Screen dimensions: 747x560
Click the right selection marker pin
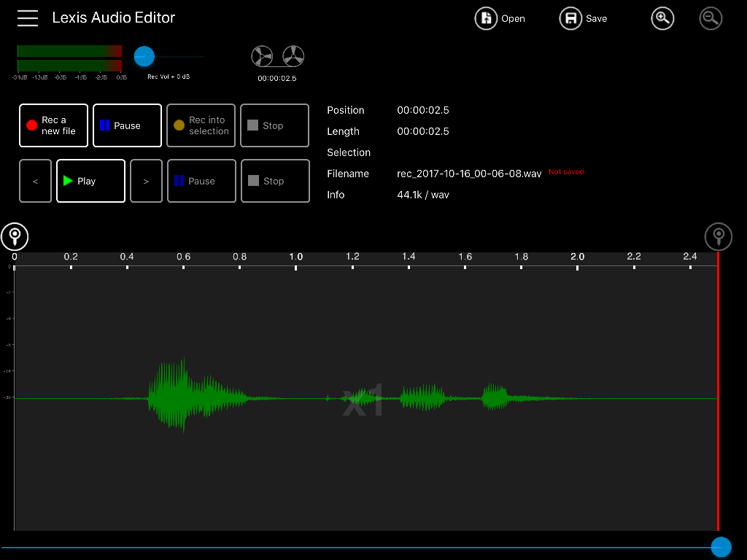719,236
